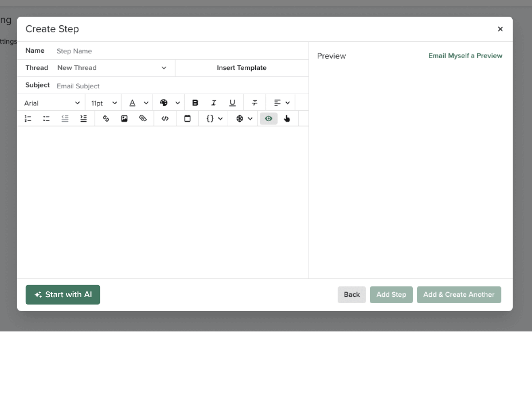Toggle bold text formatting
This screenshot has height=408, width=532.
[195, 103]
